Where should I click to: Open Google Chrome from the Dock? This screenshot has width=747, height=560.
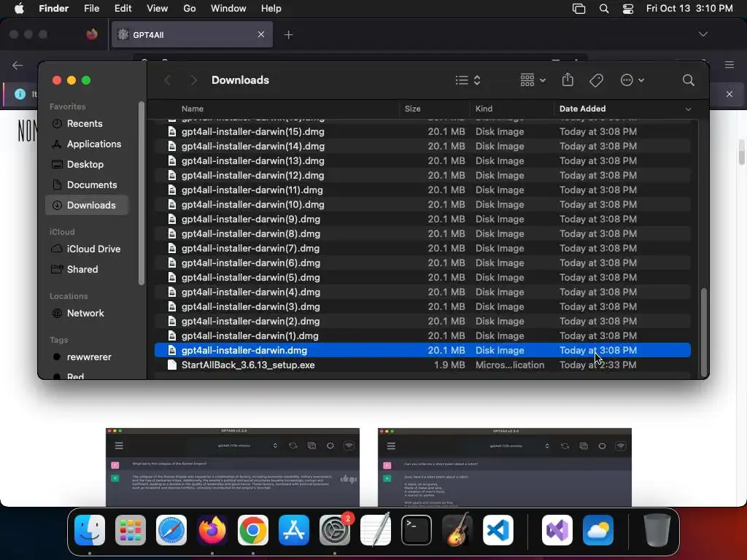click(253, 530)
